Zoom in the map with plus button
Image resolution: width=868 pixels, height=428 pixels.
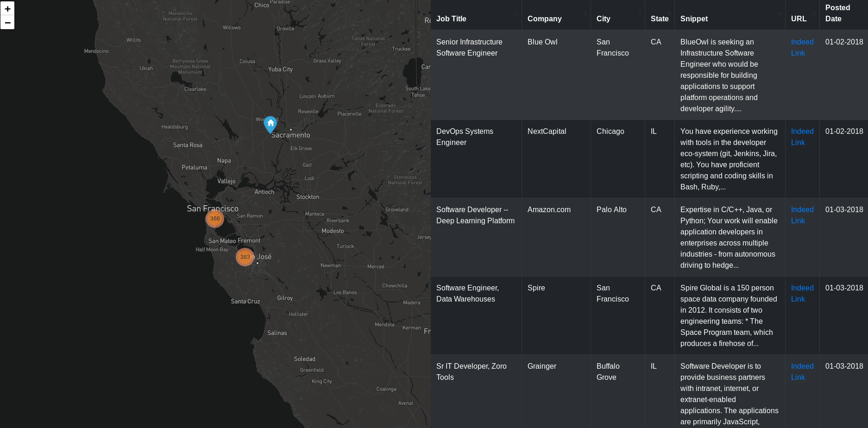pos(7,8)
